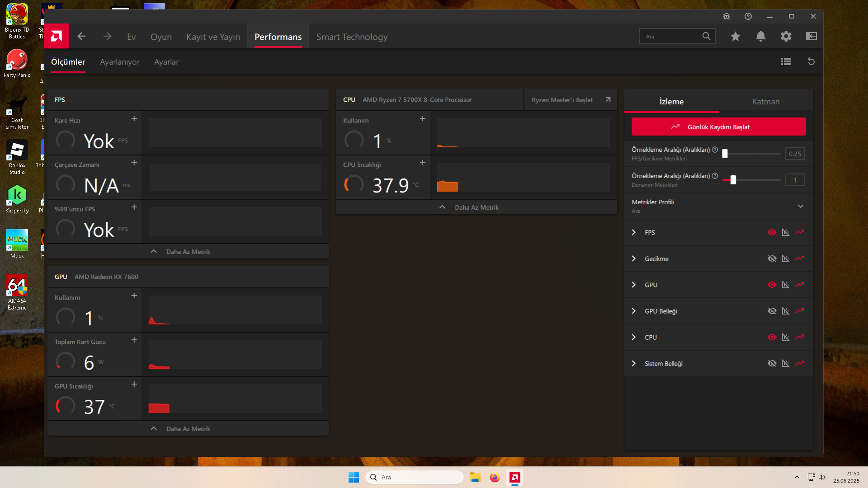This screenshot has width=868, height=488.
Task: Click the FPS/Gecikme sampling interval slider handle
Action: [x=725, y=154]
